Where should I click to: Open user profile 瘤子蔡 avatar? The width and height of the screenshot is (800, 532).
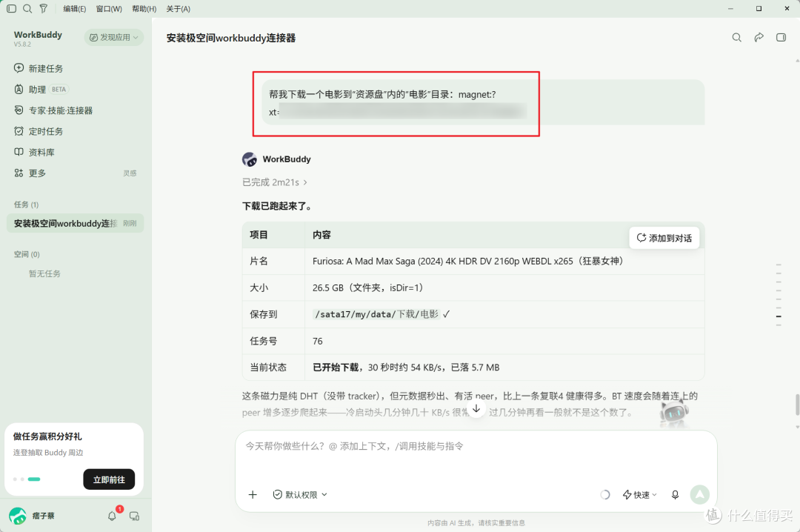click(x=18, y=516)
